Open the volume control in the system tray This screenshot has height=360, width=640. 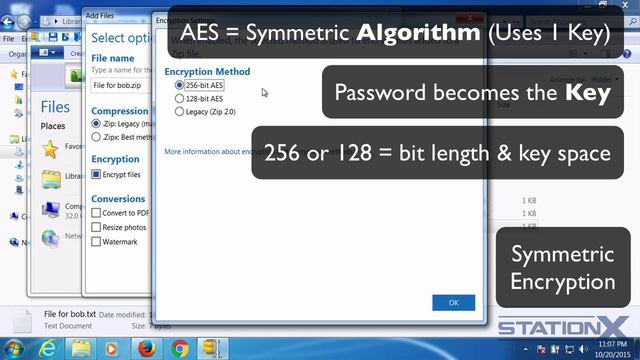tap(583, 349)
